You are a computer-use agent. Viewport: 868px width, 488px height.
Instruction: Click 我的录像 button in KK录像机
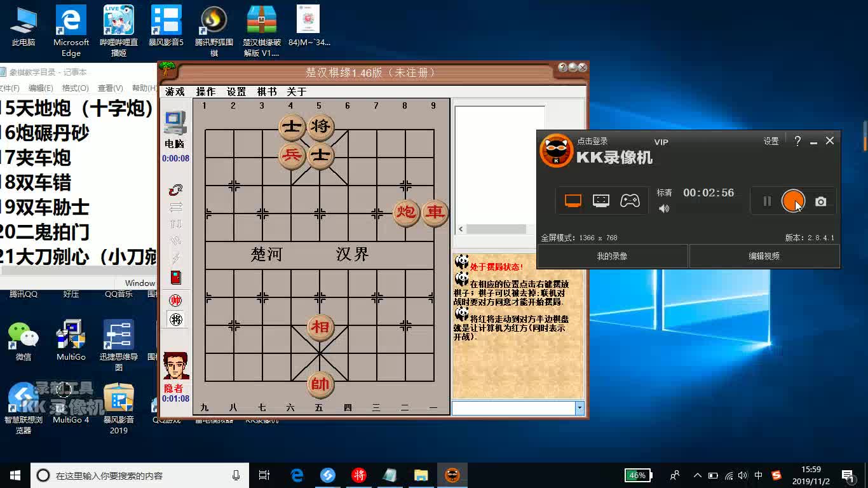tap(613, 256)
